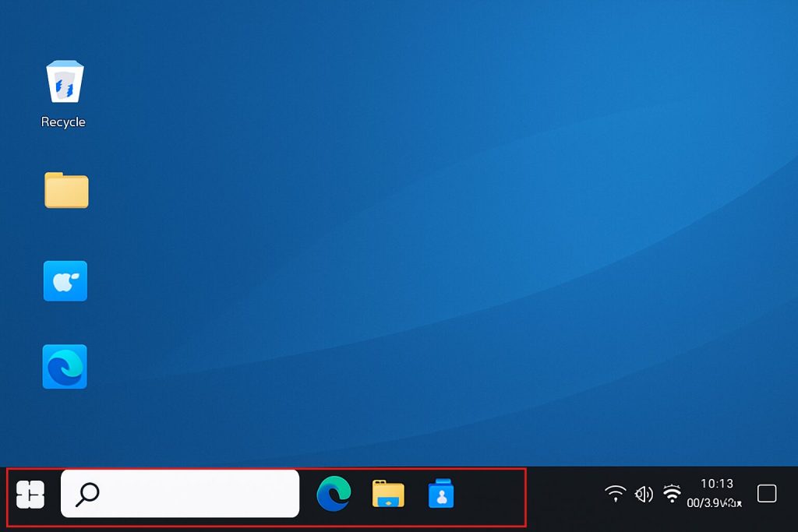Open the Recycle bin desktop icon
Image resolution: width=798 pixels, height=532 pixels.
(x=65, y=83)
